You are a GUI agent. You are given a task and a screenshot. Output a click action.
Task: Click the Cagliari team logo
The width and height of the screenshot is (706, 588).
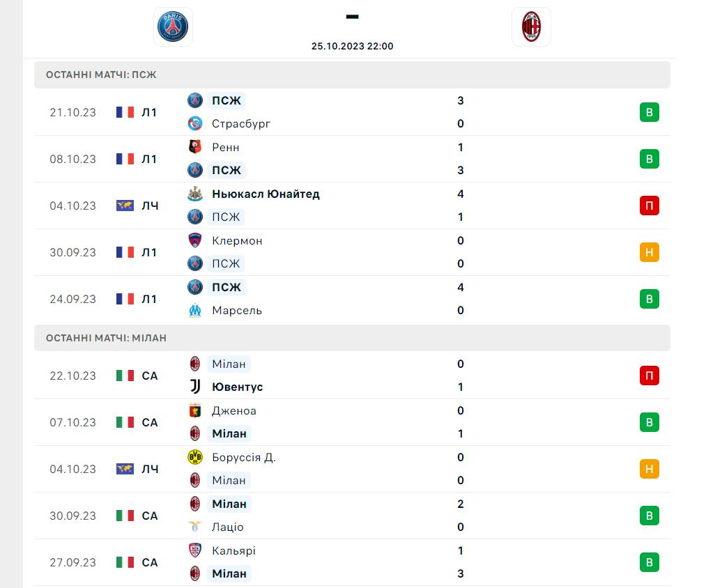tap(195, 550)
